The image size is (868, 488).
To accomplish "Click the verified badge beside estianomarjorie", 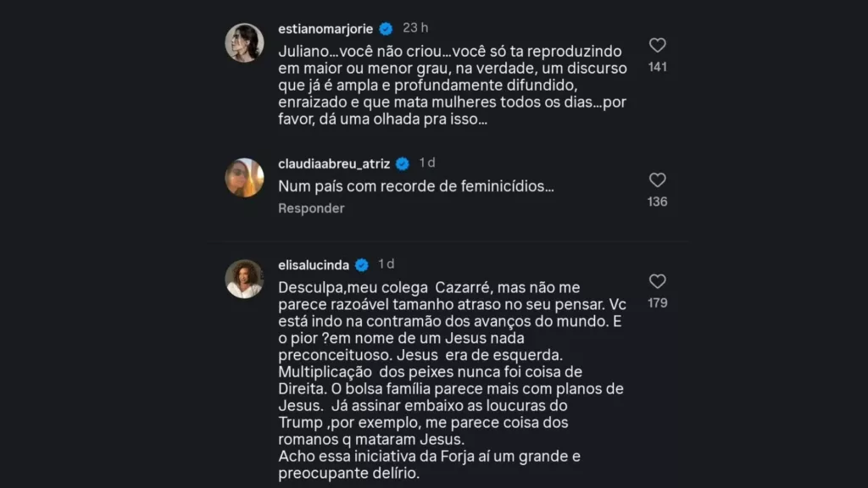I will click(x=386, y=29).
